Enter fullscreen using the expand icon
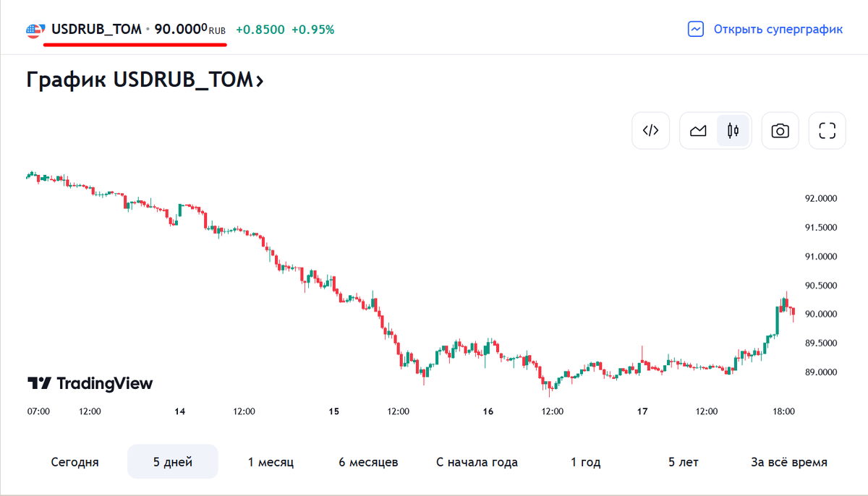This screenshot has width=868, height=496. click(x=827, y=130)
